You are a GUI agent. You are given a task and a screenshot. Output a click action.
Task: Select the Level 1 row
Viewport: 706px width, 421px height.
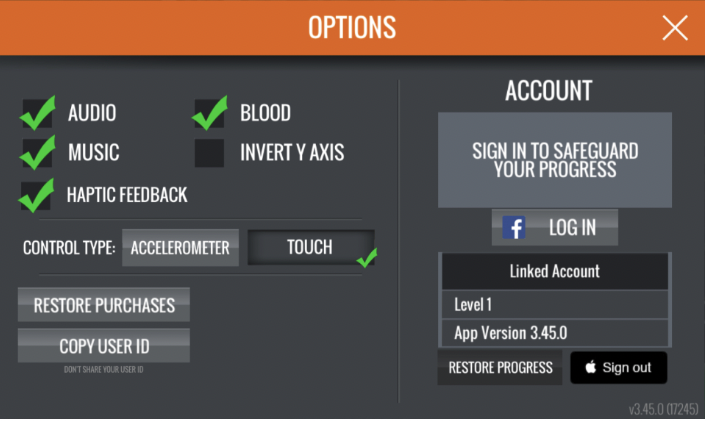[x=554, y=304]
